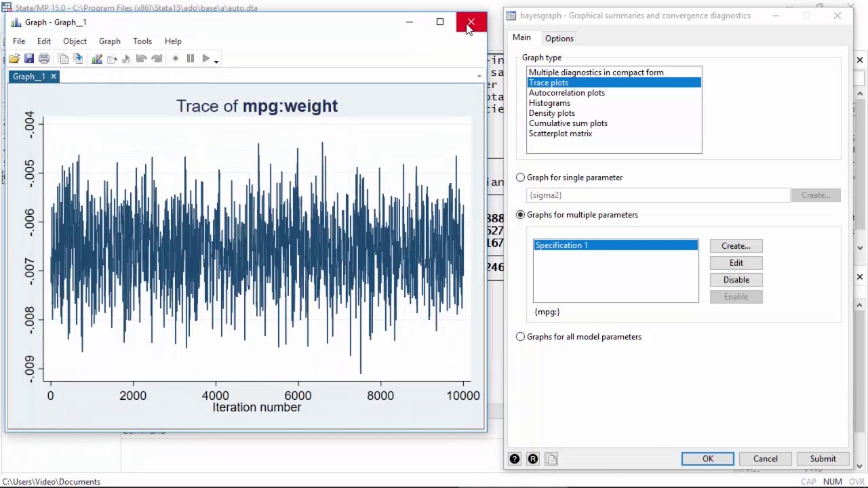Click the undo arrow in the Graph toolbar

tap(141, 59)
